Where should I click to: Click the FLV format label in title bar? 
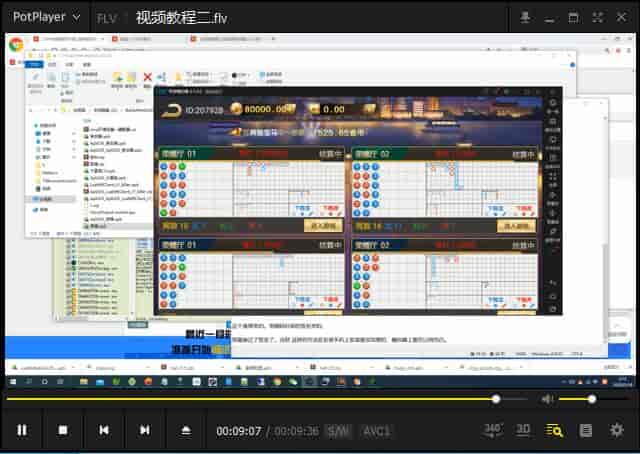pyautogui.click(x=106, y=18)
